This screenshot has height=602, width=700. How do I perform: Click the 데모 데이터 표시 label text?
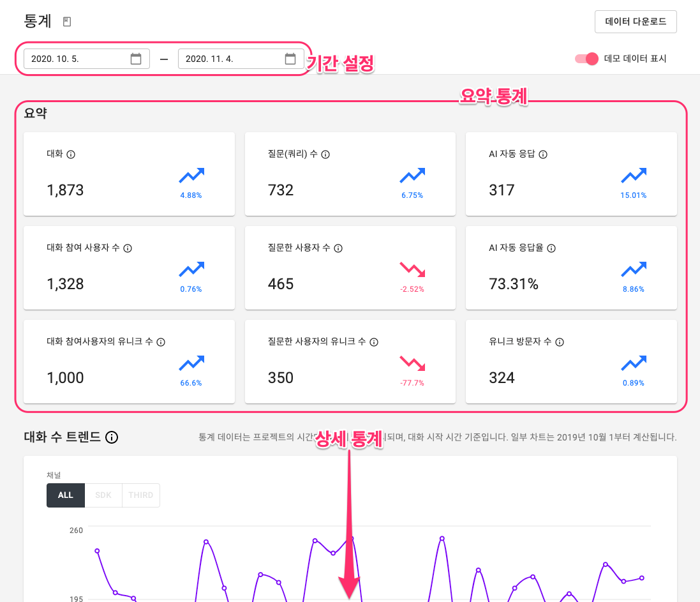(x=636, y=59)
